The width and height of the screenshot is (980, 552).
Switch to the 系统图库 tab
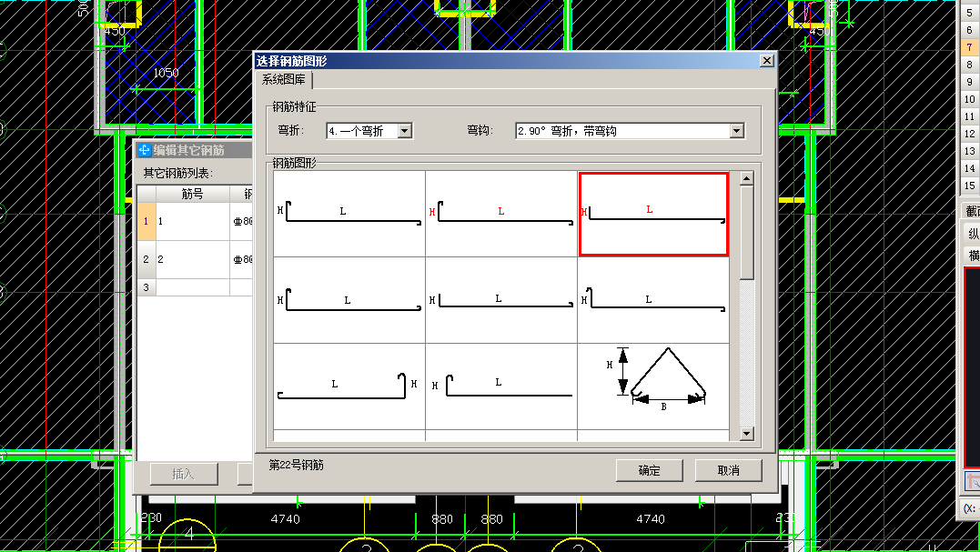[284, 80]
